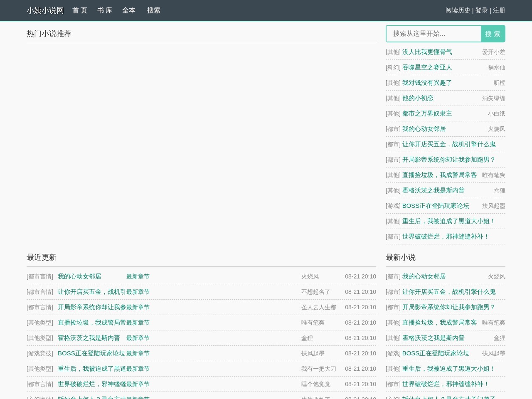Image resolution: width=532 pixels, height=399 pixels.
Task: Open the novel 我对钱没有兴趣了
Action: 427,83
